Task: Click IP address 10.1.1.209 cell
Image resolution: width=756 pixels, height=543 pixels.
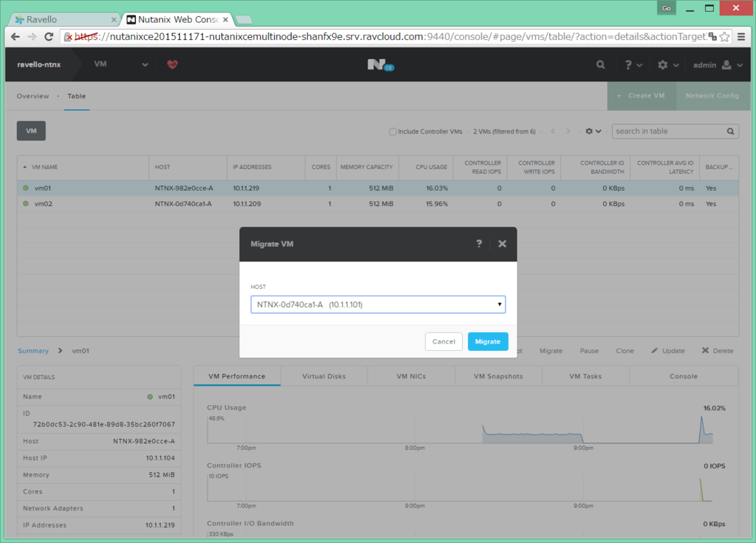Action: [247, 204]
